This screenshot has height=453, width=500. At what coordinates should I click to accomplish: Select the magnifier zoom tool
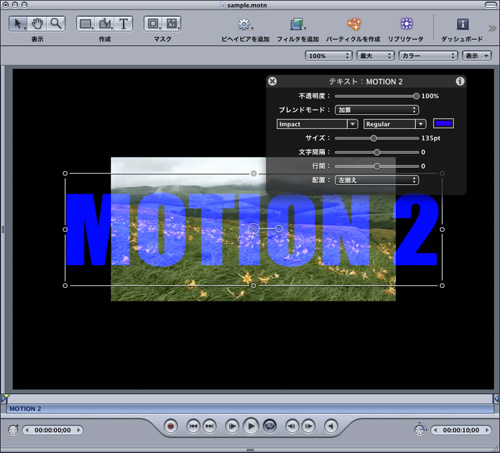[56, 24]
